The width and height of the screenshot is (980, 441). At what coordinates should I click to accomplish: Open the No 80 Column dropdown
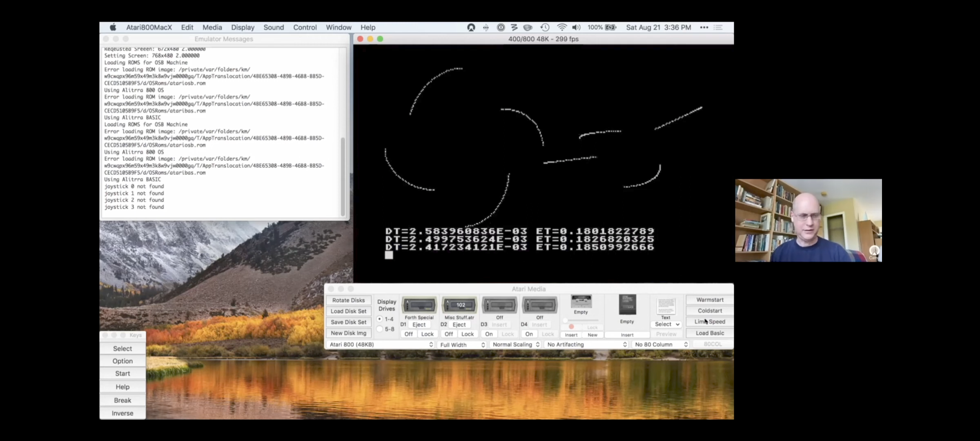tap(661, 345)
